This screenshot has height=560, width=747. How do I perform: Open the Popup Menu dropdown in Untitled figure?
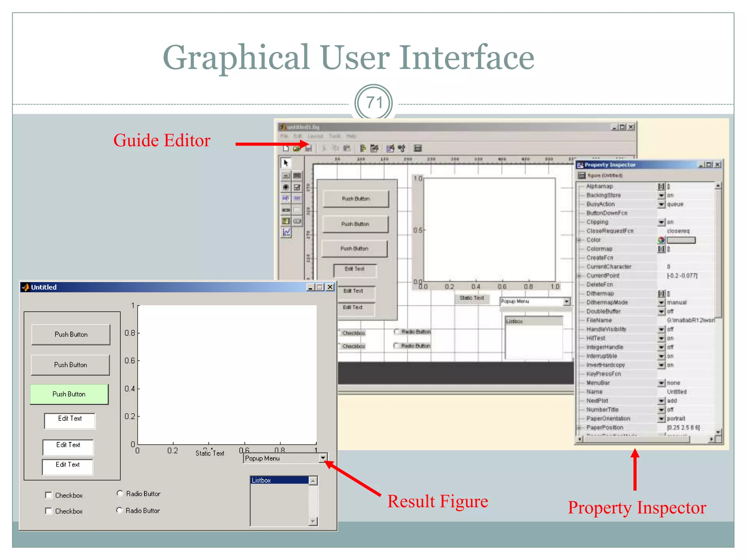coord(323,458)
